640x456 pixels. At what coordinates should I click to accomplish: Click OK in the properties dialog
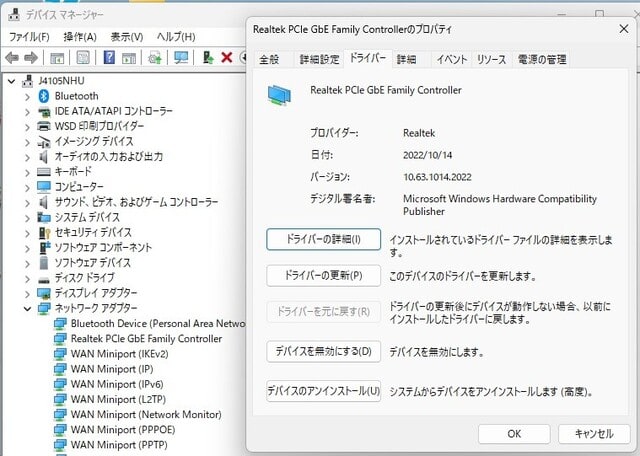click(x=514, y=434)
